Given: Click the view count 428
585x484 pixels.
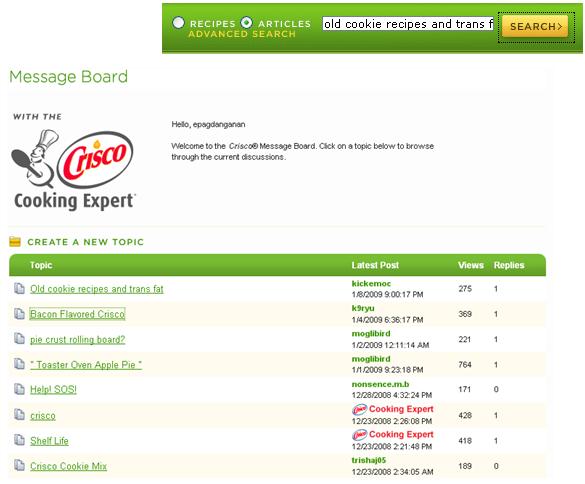Looking at the screenshot, I should (x=465, y=416).
